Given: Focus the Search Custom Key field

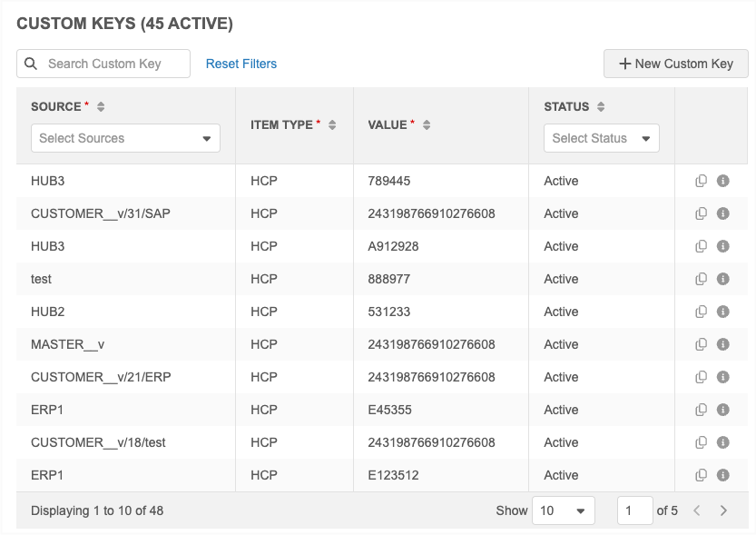Looking at the screenshot, I should (x=113, y=64).
